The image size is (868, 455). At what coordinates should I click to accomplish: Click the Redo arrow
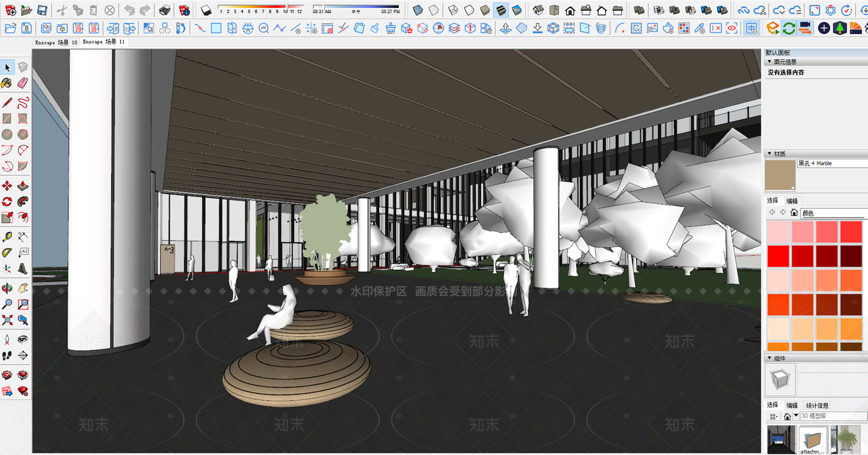[x=145, y=10]
